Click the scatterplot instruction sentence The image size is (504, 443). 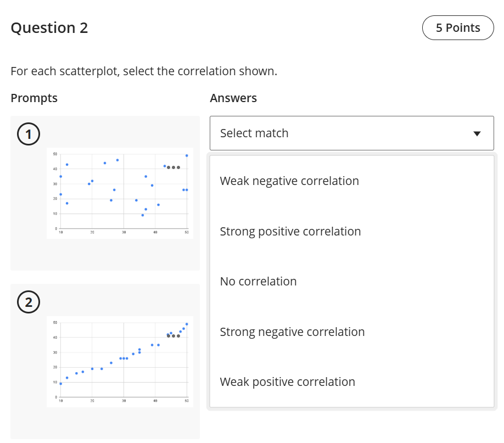(144, 71)
